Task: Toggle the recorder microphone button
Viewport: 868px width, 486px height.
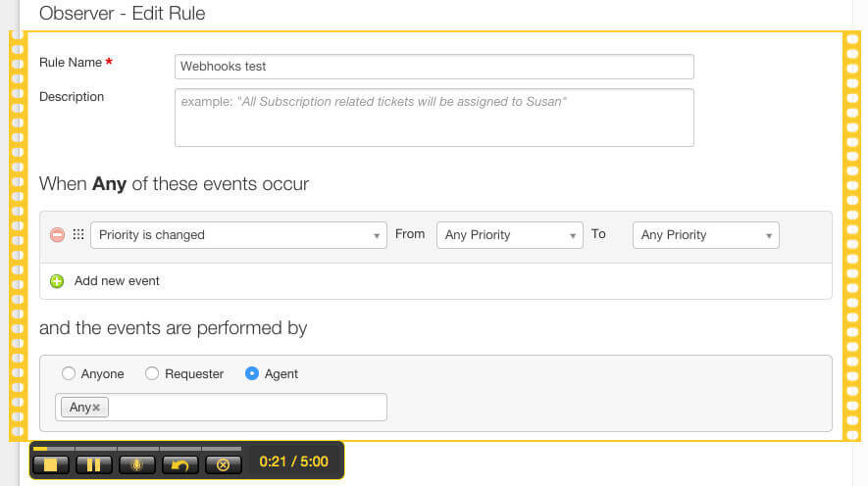Action: pos(136,464)
